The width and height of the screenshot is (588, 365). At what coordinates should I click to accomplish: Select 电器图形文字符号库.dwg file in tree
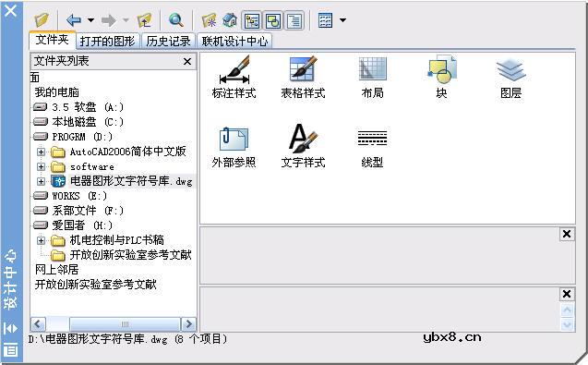click(122, 181)
